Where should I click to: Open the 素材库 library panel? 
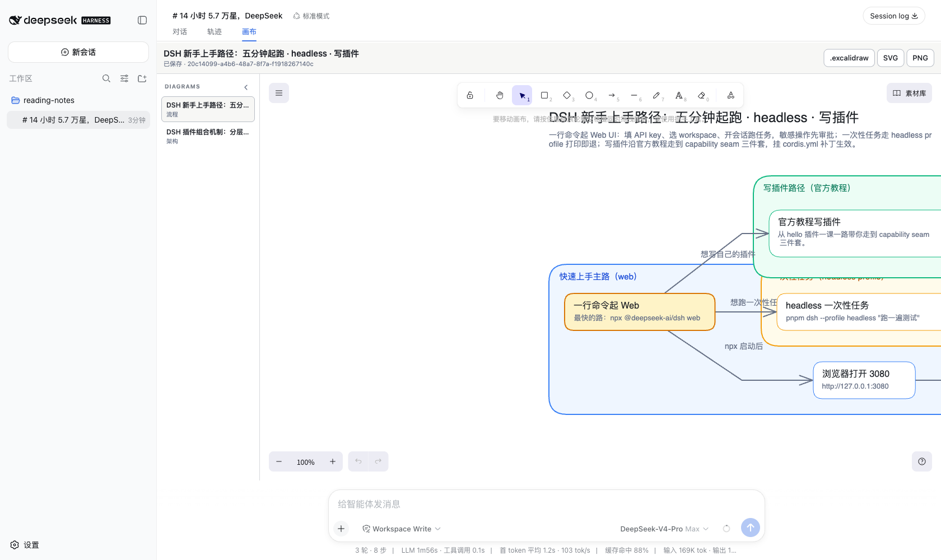click(909, 93)
